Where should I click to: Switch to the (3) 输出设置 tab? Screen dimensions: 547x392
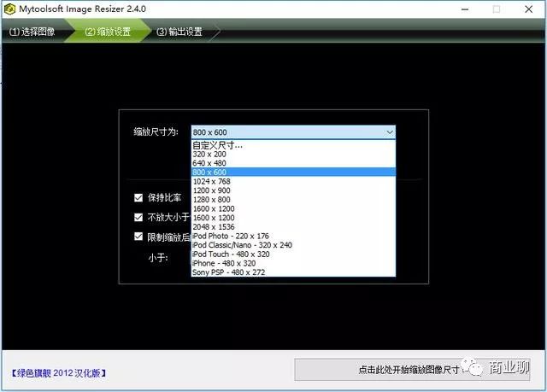pos(179,32)
